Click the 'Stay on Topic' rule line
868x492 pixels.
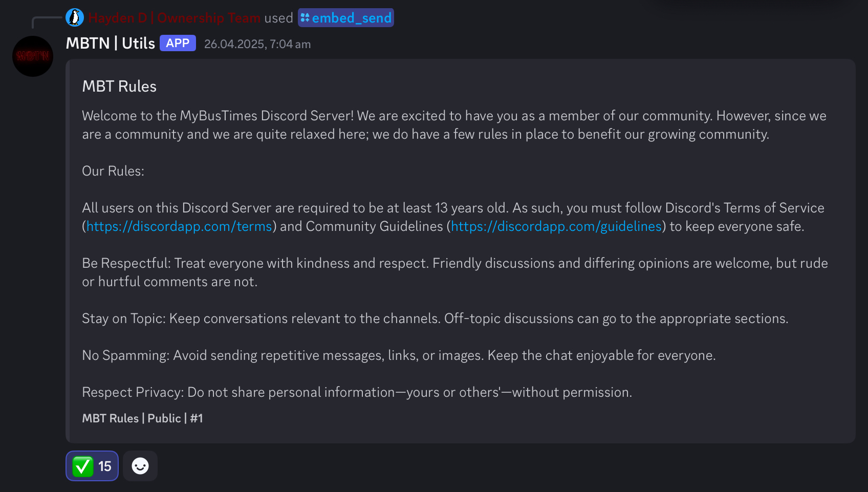(x=435, y=318)
